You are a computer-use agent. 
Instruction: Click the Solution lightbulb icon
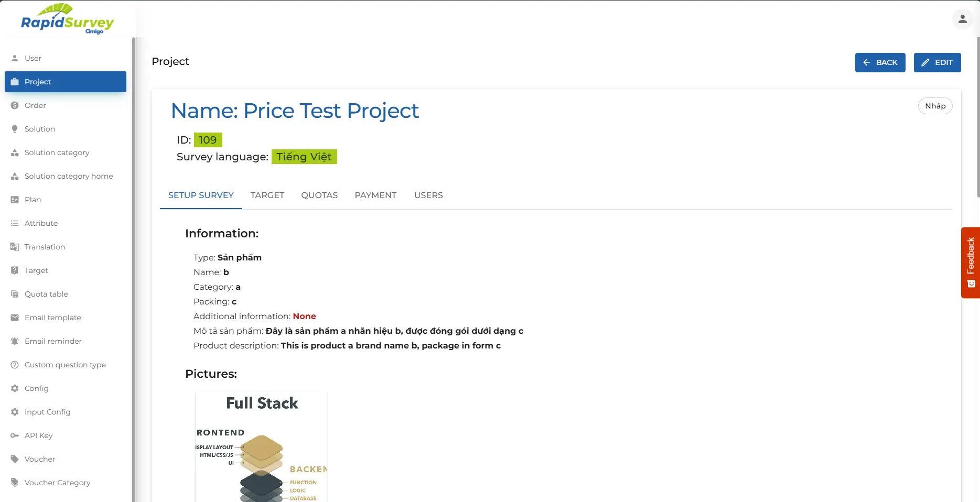(x=15, y=129)
